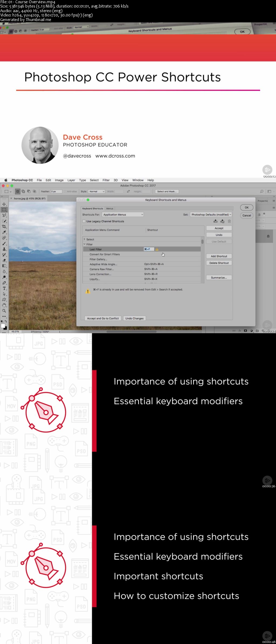Enable Use Legacy Channel Shortcuts checkbox
Image resolution: width=276 pixels, height=644 pixels.
pyautogui.click(x=84, y=221)
